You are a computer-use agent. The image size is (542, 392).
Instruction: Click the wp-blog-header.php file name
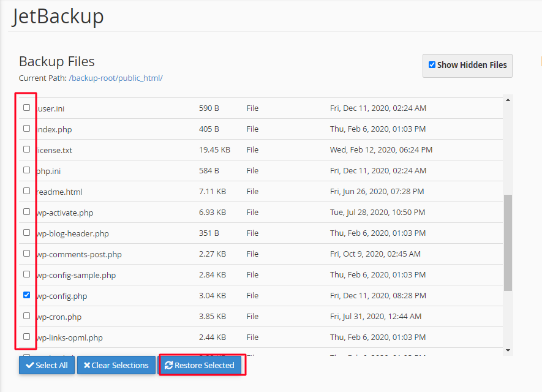coord(73,233)
